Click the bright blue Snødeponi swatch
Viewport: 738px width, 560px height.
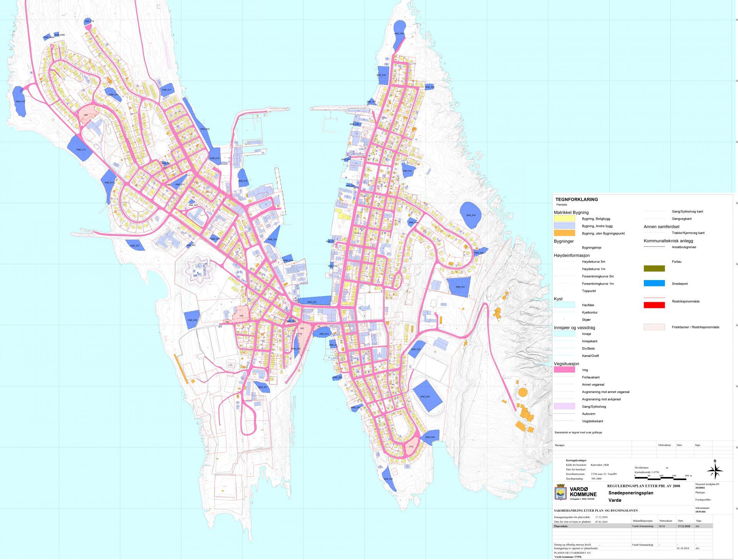pyautogui.click(x=654, y=283)
